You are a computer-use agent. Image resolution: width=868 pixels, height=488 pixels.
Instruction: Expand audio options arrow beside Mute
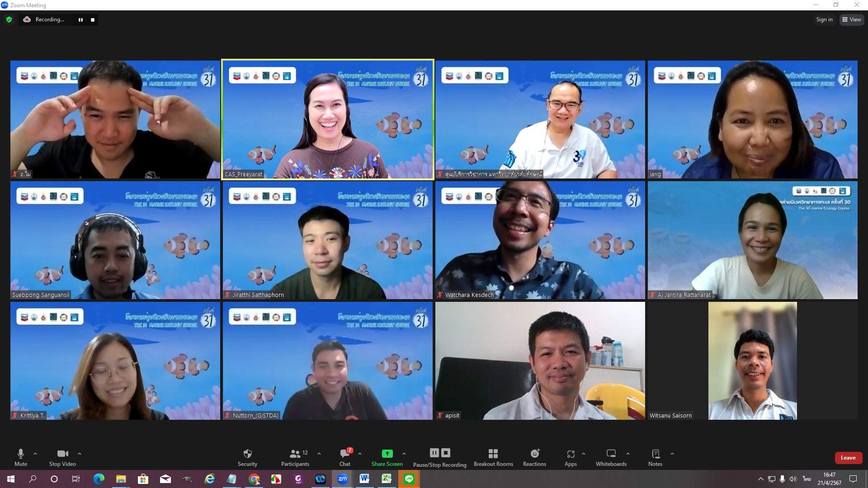(35, 454)
